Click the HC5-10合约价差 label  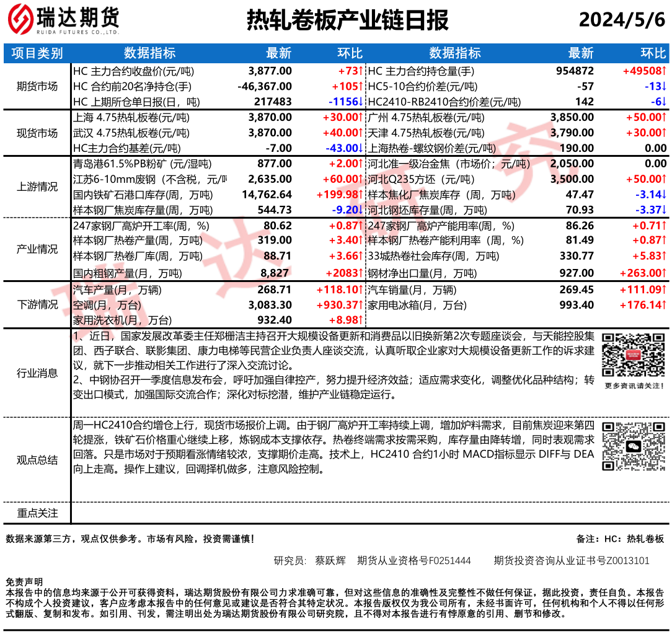coord(423,87)
